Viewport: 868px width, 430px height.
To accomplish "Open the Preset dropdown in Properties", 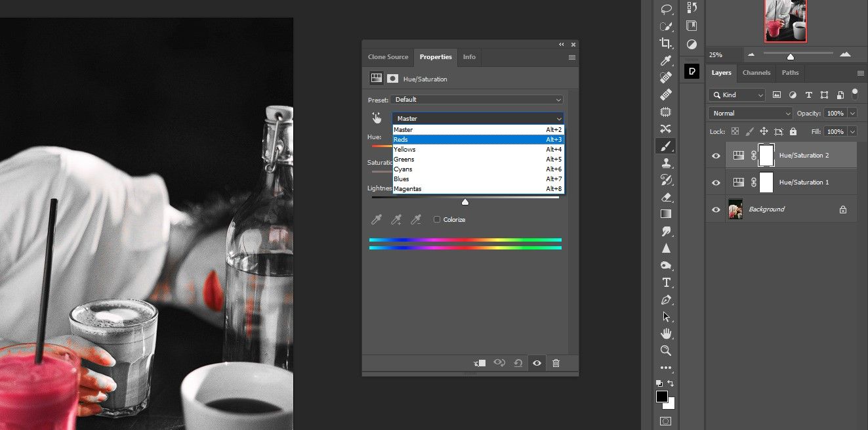I will point(477,99).
